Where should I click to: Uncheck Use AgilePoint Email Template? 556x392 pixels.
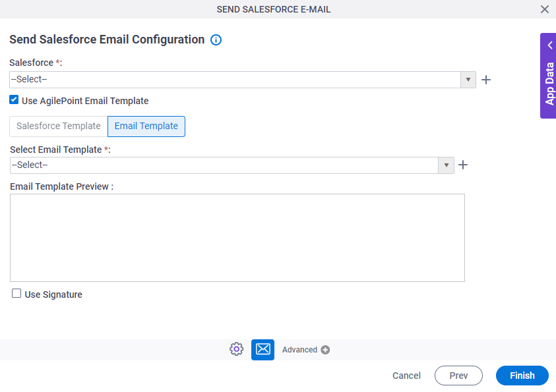(x=14, y=99)
